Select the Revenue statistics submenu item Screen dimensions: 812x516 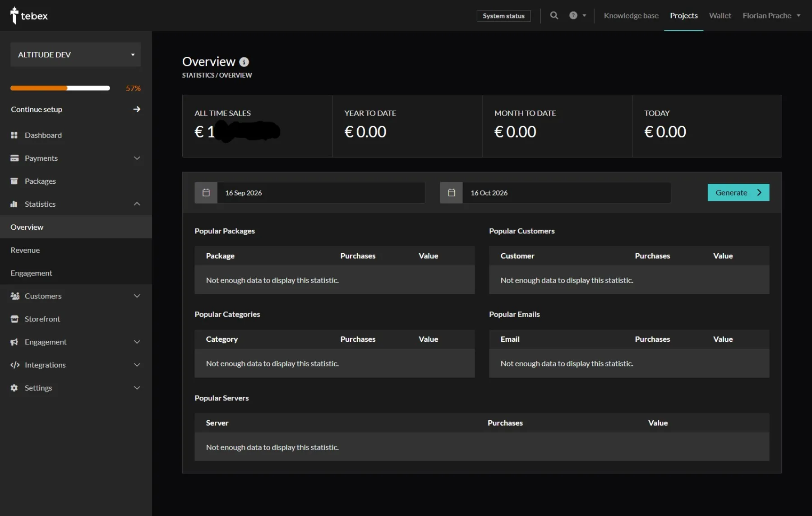76,250
